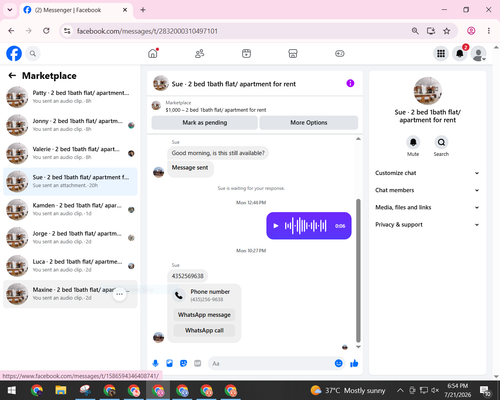Open File Explorer from the taskbar
Viewport: 500px width, 400px height.
click(61, 390)
